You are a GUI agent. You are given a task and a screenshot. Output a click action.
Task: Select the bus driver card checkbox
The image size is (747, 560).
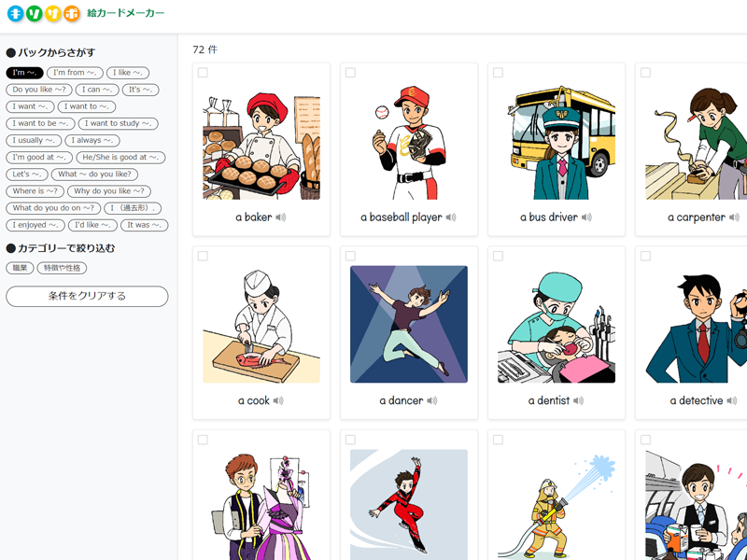click(x=499, y=73)
